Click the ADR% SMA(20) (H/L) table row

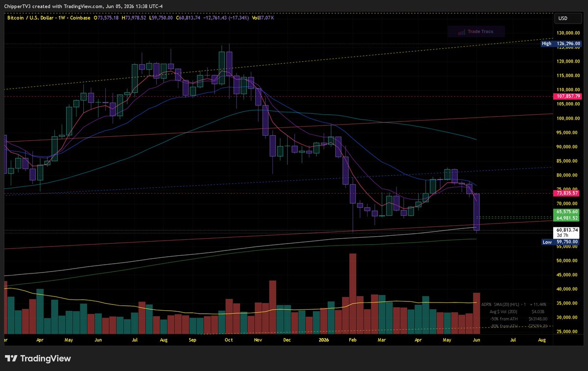(515, 305)
